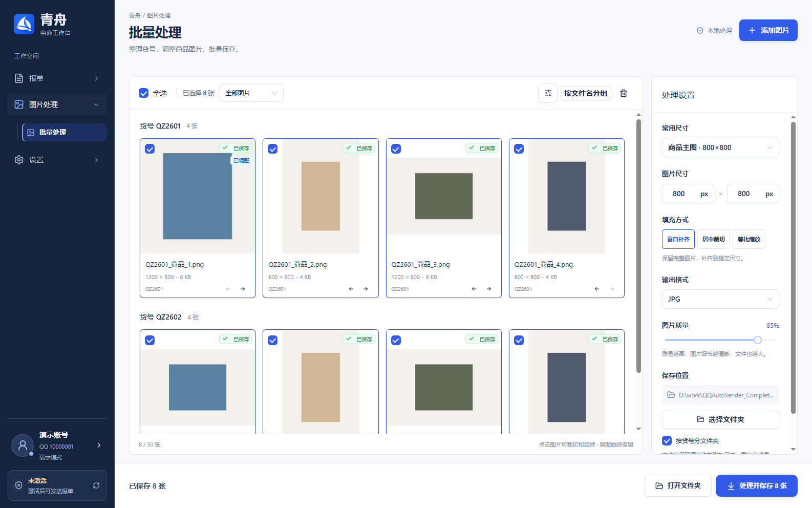Uncheck QZ2601_商品_2.png image checkbox
The image size is (812, 508).
[x=273, y=149]
